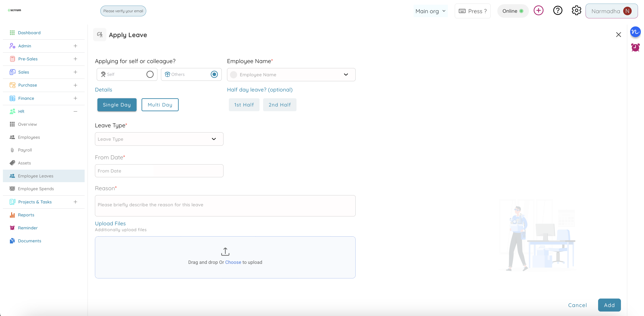This screenshot has width=644, height=316.
Task: Open Payroll in HR menu
Action: (x=25, y=150)
